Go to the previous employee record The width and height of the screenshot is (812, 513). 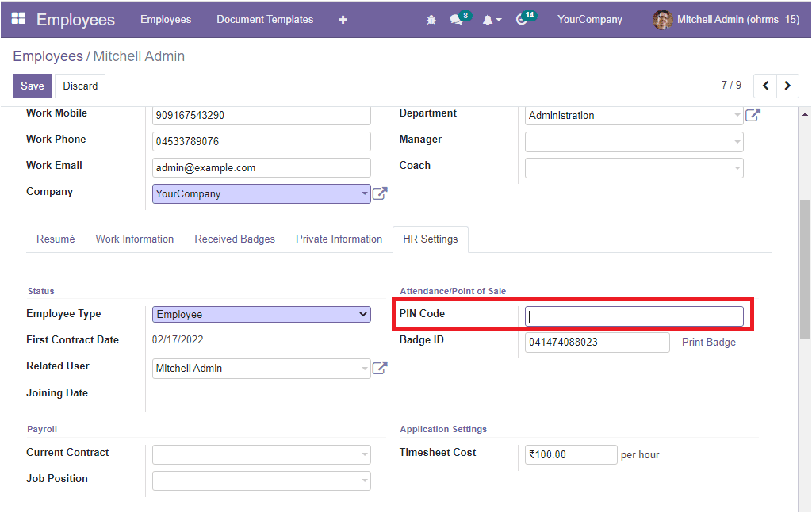click(x=765, y=86)
